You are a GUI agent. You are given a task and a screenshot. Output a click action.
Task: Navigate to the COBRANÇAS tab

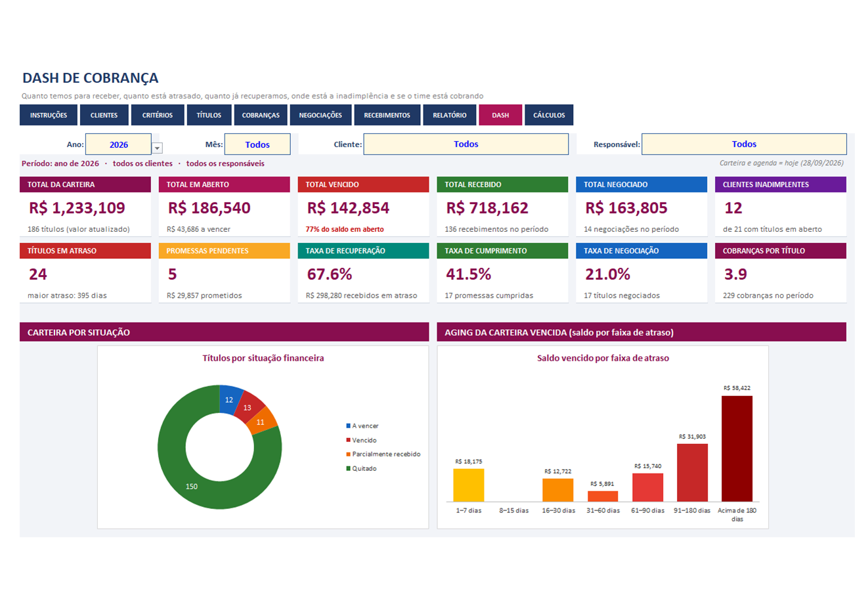pos(261,115)
